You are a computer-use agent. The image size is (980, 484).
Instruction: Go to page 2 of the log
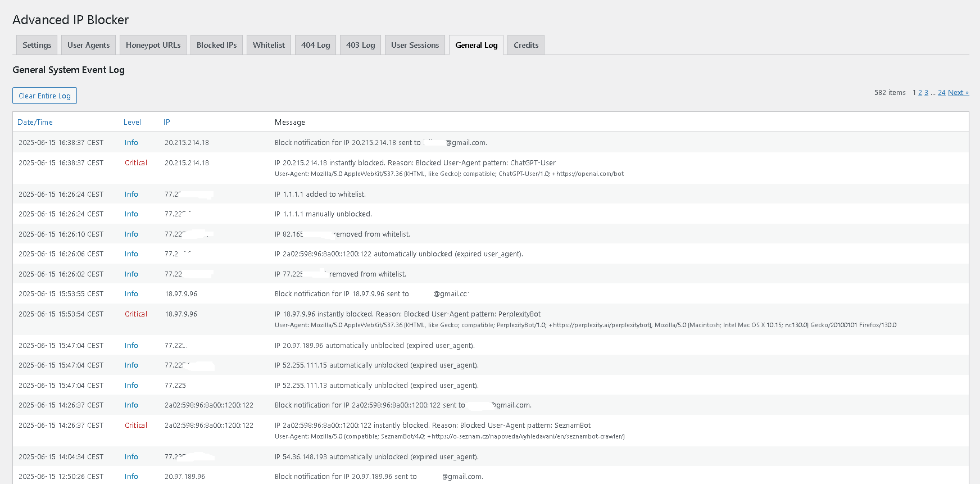click(x=920, y=93)
